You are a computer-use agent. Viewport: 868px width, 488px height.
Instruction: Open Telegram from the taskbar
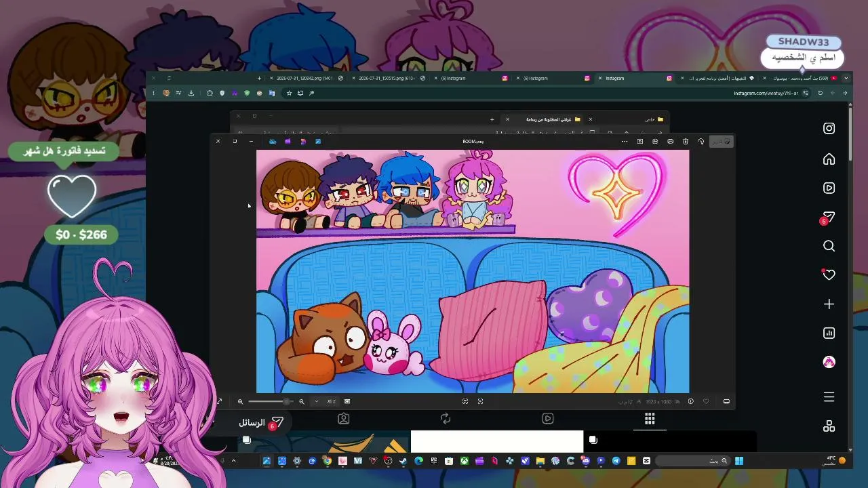(x=616, y=461)
